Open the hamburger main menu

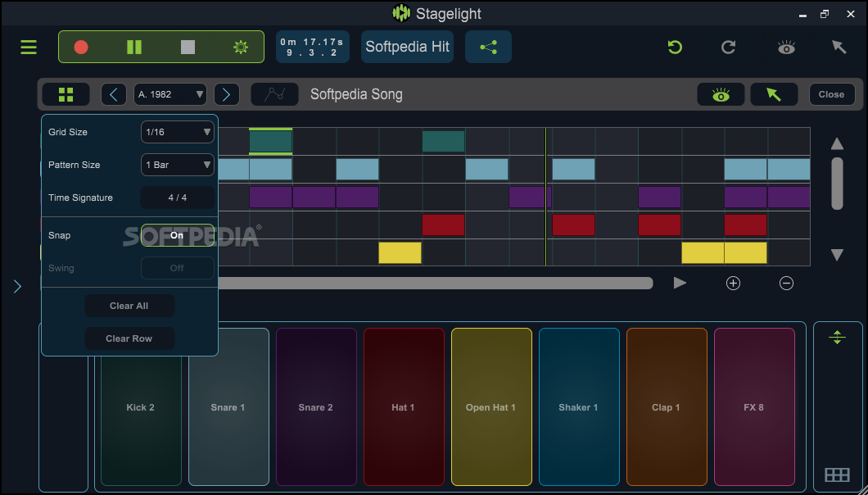[x=28, y=47]
